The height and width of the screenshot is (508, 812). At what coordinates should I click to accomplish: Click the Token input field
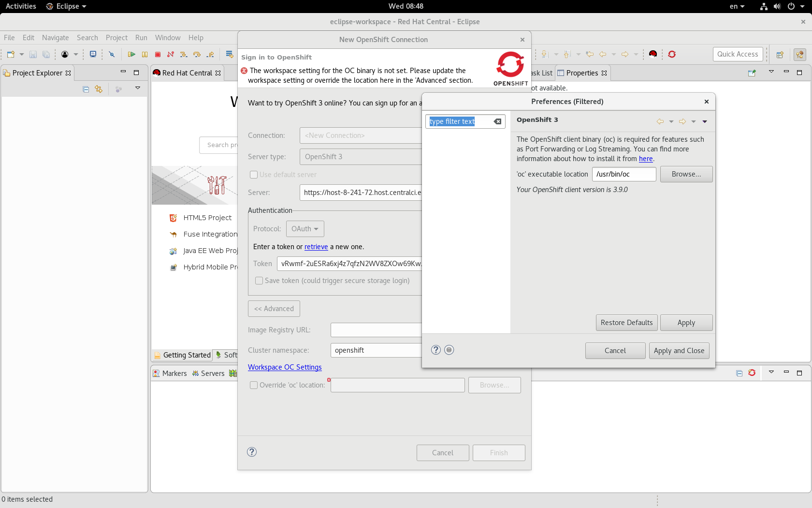pyautogui.click(x=350, y=264)
